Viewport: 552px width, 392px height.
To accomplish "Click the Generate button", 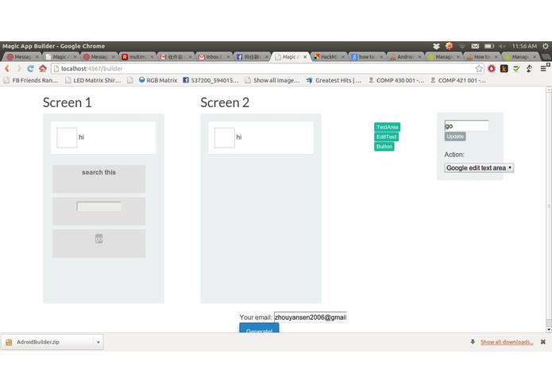I will (x=259, y=329).
